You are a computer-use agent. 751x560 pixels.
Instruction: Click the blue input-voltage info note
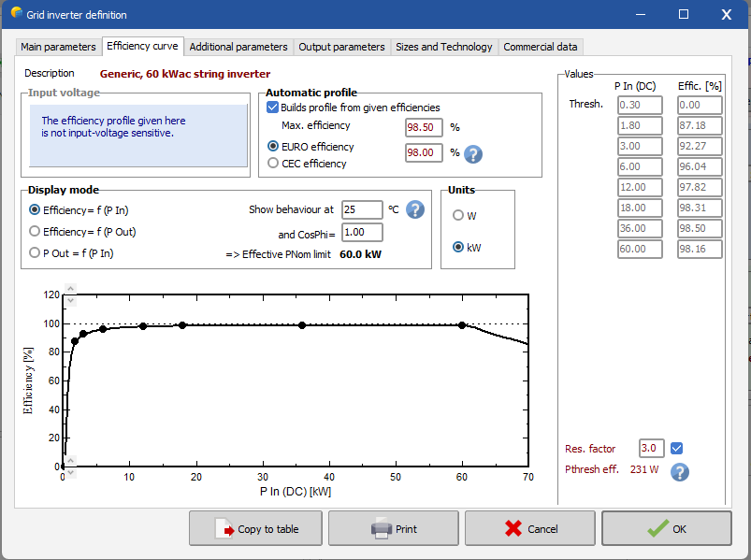(138, 136)
